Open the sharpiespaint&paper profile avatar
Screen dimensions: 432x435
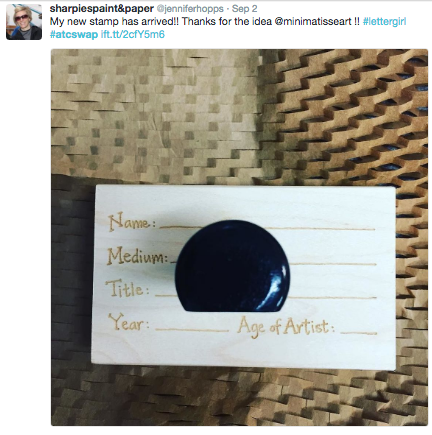(x=24, y=22)
